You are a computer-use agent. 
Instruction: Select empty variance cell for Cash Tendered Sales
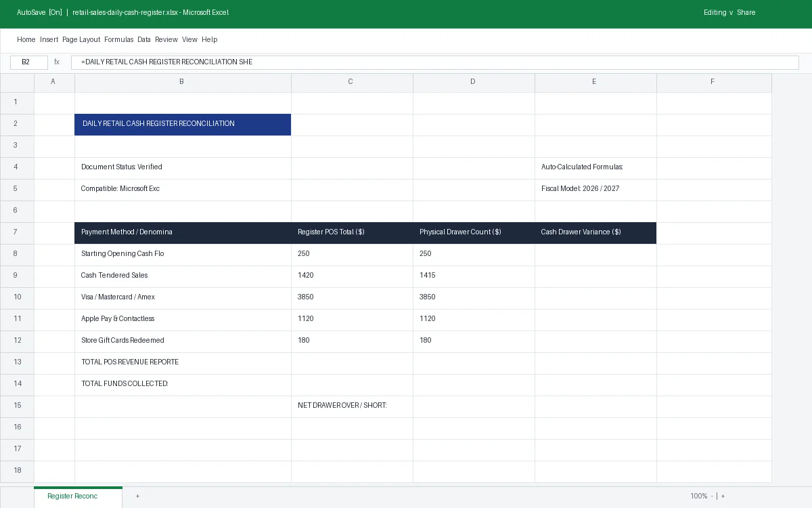(x=595, y=276)
